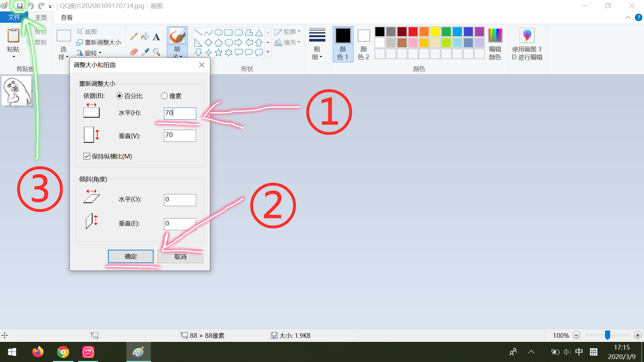Select the Magnifier tool
The width and height of the screenshot is (644, 362).
(156, 52)
